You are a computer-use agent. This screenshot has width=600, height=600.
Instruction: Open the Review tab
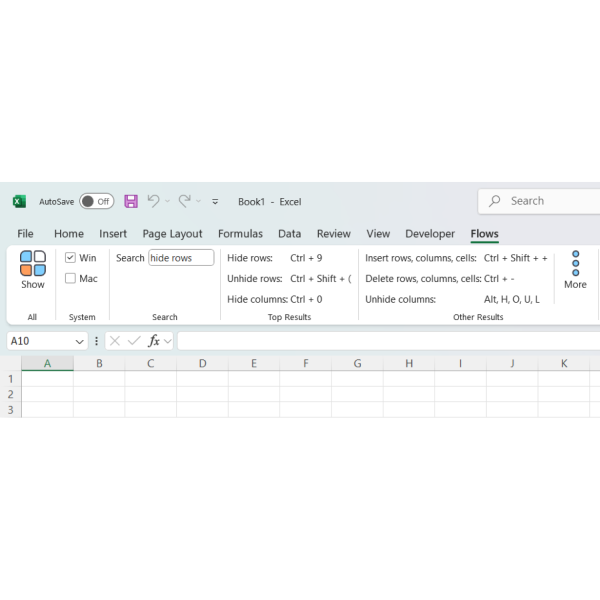334,234
